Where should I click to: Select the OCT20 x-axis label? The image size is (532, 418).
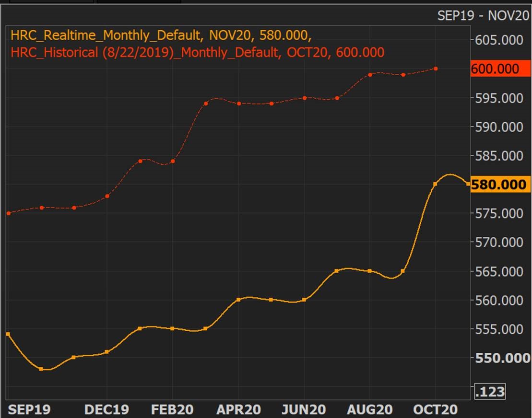[x=435, y=410]
